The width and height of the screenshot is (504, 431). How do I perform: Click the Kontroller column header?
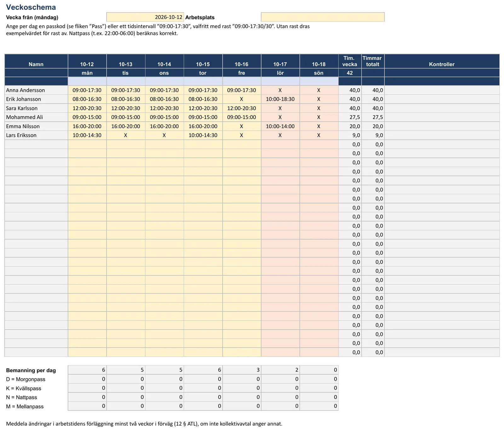tap(442, 61)
